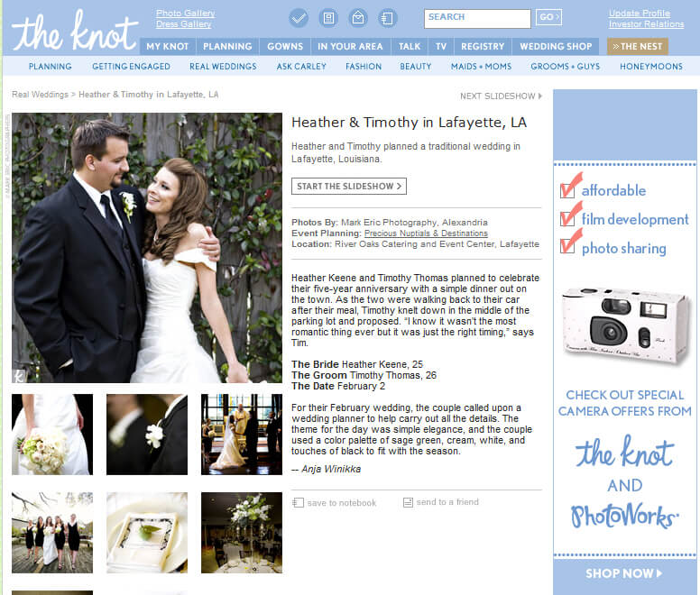The height and width of the screenshot is (595, 700).
Task: Click the Go search button
Action: pyautogui.click(x=548, y=17)
